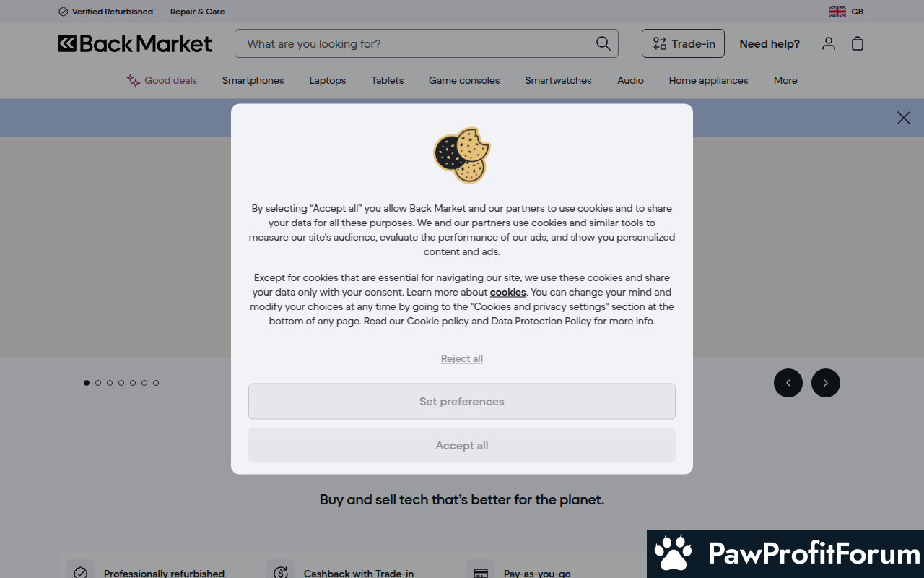Select the third carousel dot
The width and height of the screenshot is (924, 578).
coord(110,383)
